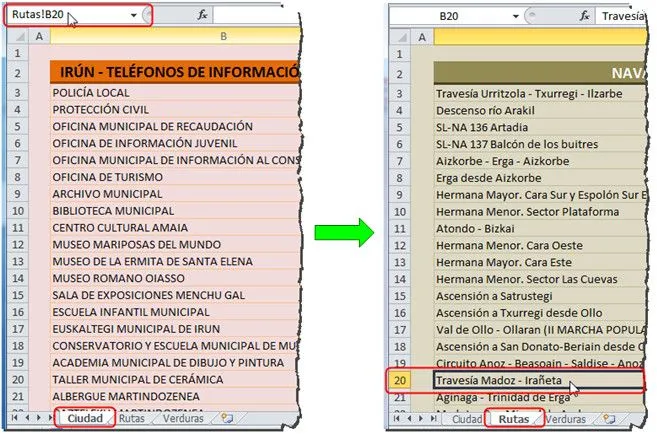
Task: Click the formula bar showing Travesía
Action: [621, 16]
